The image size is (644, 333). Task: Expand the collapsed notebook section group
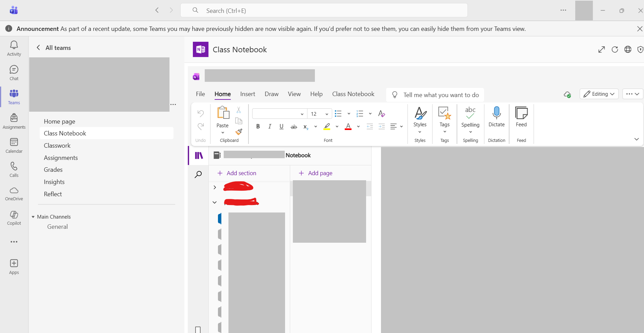tap(215, 187)
